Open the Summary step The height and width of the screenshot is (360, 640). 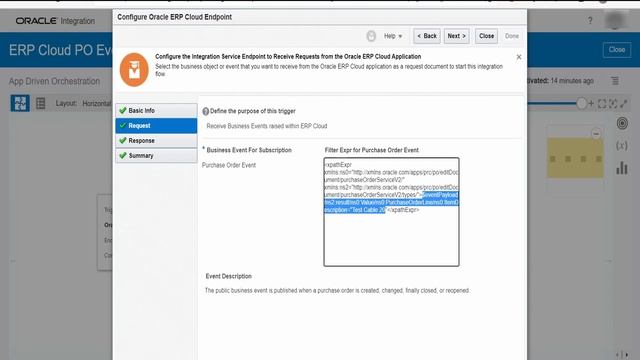click(156, 156)
